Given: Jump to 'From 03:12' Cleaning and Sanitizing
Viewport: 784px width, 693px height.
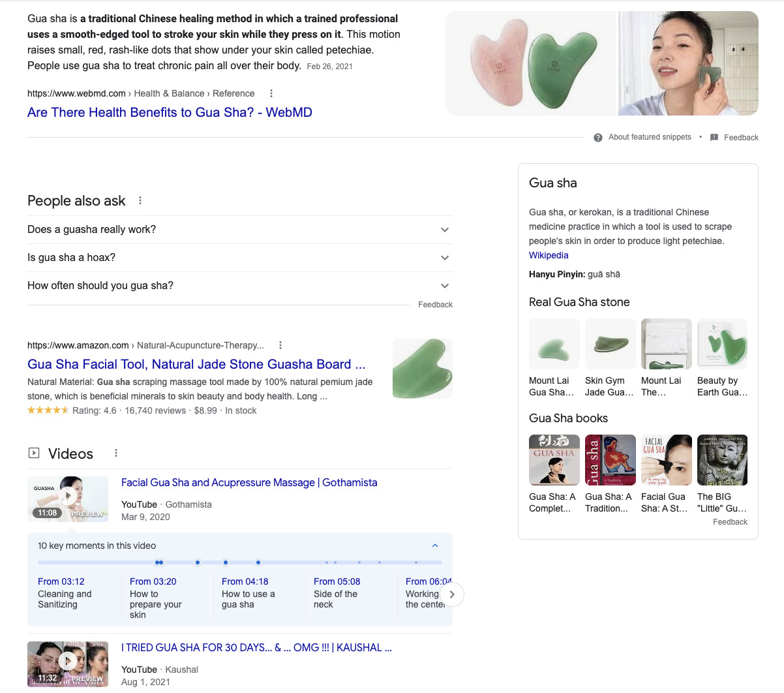Looking at the screenshot, I should pyautogui.click(x=65, y=593).
